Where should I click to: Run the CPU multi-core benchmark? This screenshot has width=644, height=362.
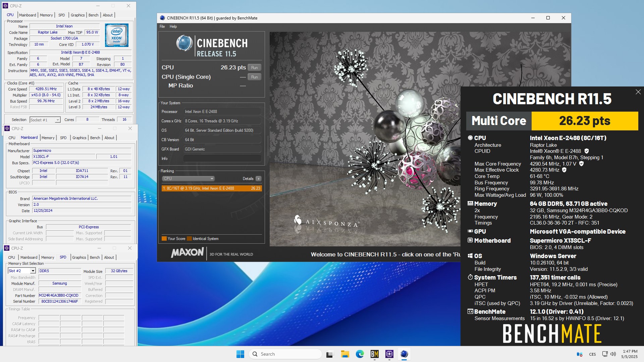click(255, 67)
